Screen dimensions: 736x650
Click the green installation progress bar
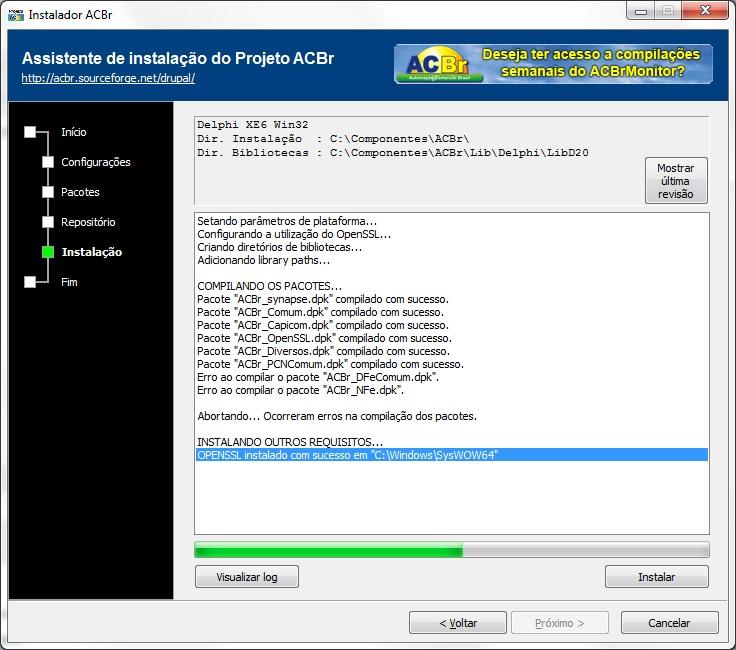[452, 550]
